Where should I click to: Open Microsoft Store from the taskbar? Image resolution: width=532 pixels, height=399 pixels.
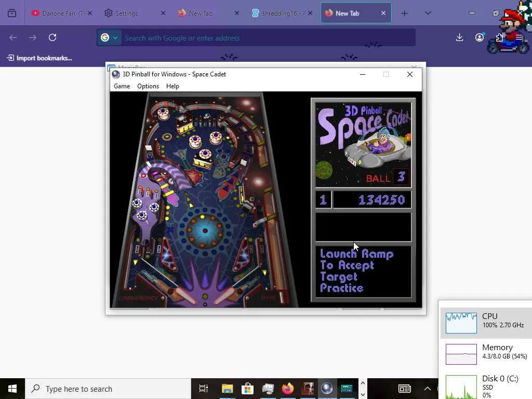pos(248,389)
